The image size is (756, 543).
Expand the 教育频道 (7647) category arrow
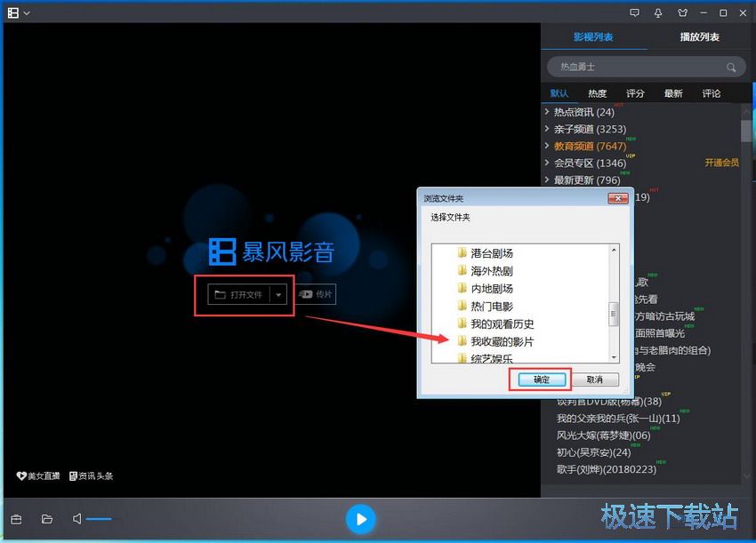(547, 146)
